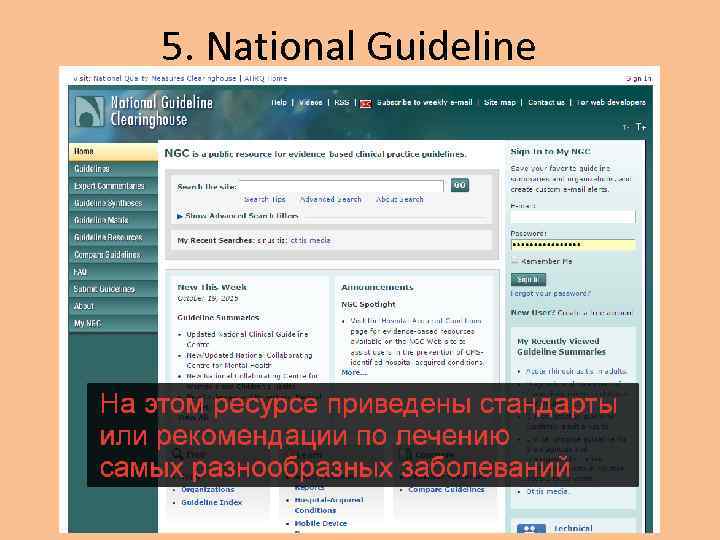Select Submit Guidelines in sidebar

113,289
